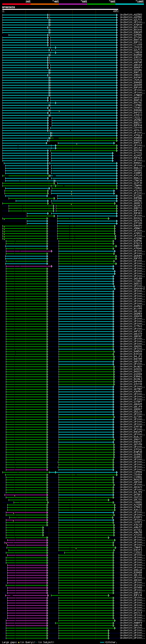Click the UniRef100_B9HQS2 entry
This screenshot has width=146, height=644.
tap(131, 163)
